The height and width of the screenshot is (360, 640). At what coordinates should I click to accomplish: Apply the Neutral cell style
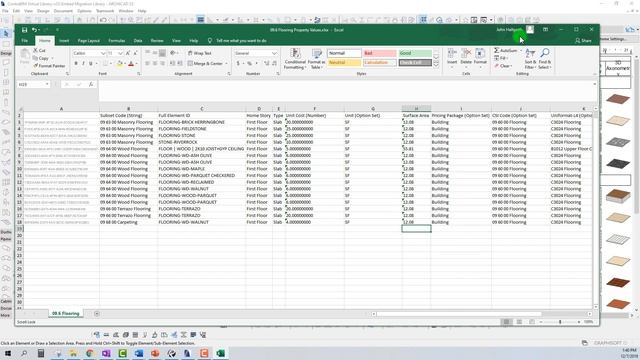point(344,63)
